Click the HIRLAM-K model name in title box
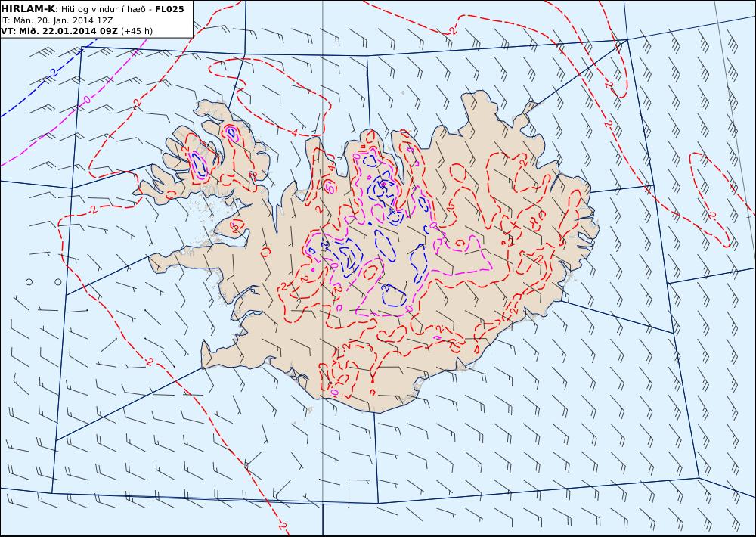 [x=29, y=8]
